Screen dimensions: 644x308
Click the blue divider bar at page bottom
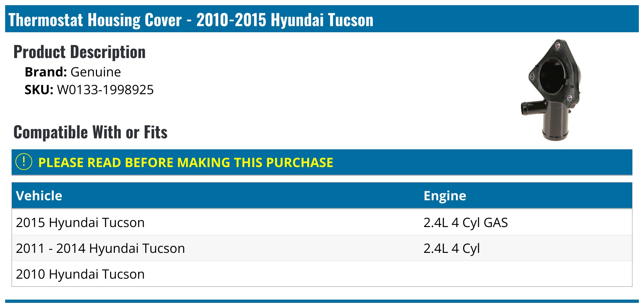322,301
